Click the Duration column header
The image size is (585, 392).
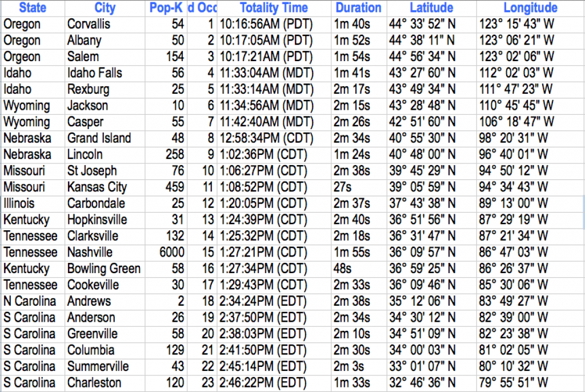click(x=358, y=8)
